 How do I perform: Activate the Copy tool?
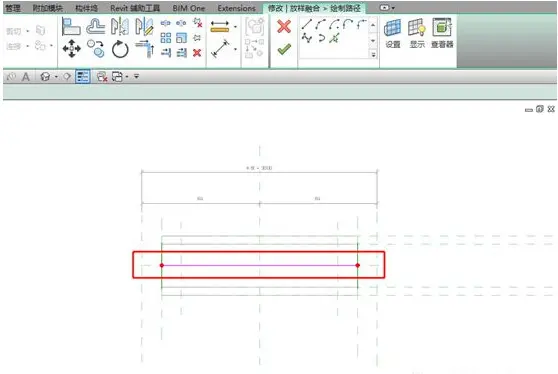click(x=96, y=49)
